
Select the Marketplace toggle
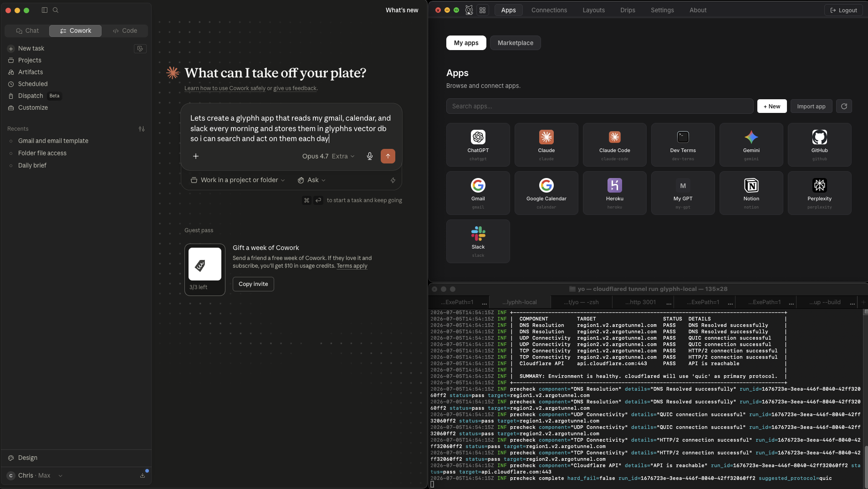pyautogui.click(x=516, y=43)
